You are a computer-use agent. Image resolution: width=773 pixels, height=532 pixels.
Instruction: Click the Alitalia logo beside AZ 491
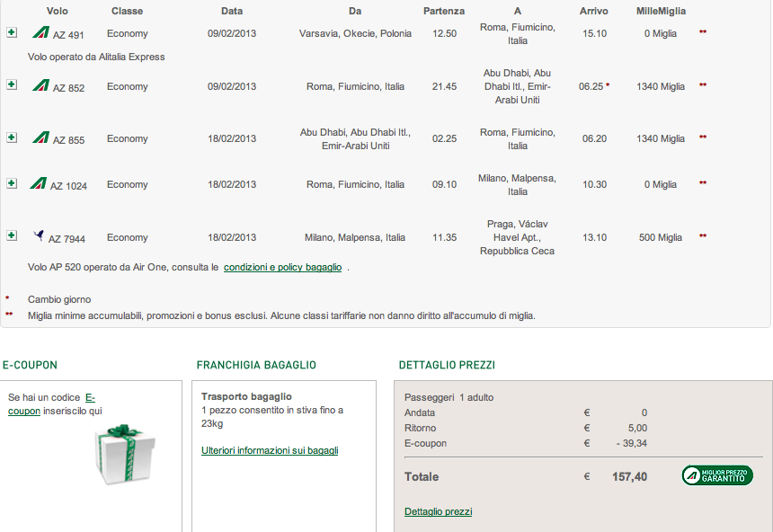(41, 32)
